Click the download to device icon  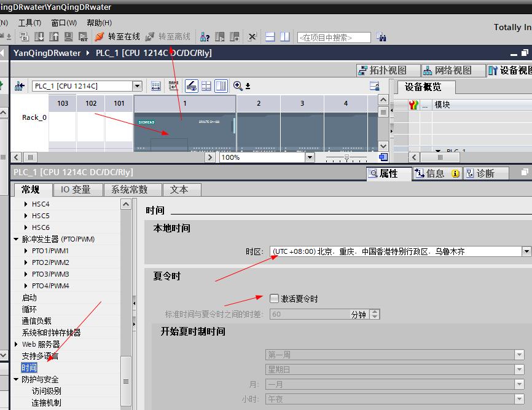(39, 37)
